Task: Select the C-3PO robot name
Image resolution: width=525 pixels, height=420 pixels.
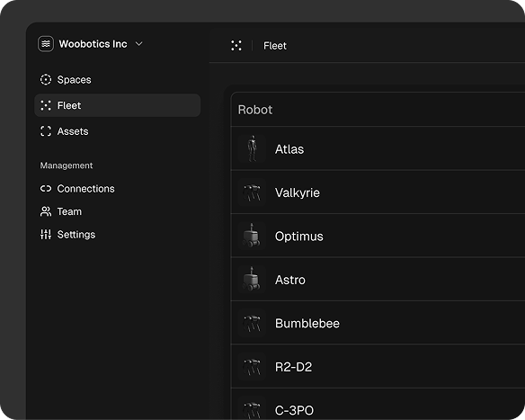Action: [294, 410]
